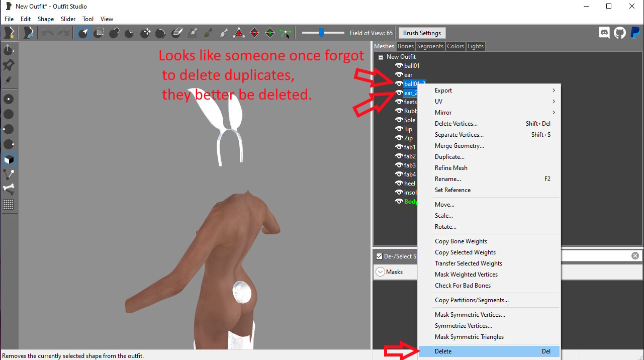Collapse the New Outfit tree node

[x=381, y=57]
